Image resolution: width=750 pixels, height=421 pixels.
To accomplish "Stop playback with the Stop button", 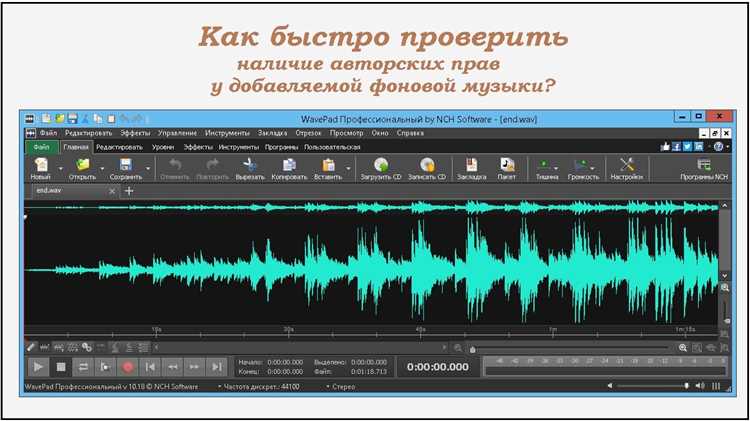I will (61, 367).
